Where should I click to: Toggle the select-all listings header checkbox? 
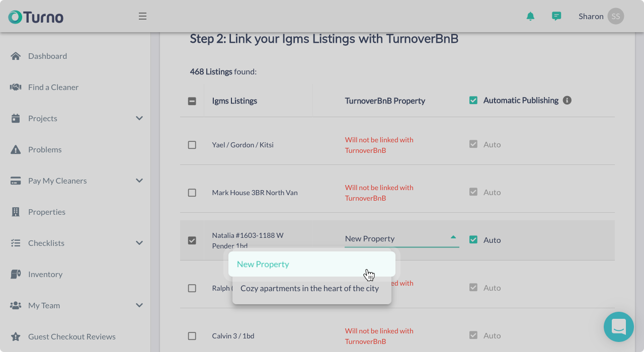coord(192,101)
